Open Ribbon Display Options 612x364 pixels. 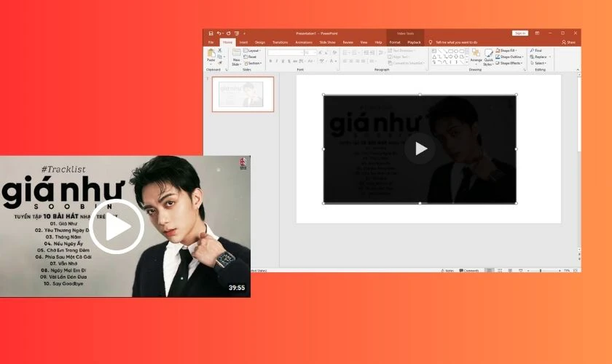click(537, 33)
